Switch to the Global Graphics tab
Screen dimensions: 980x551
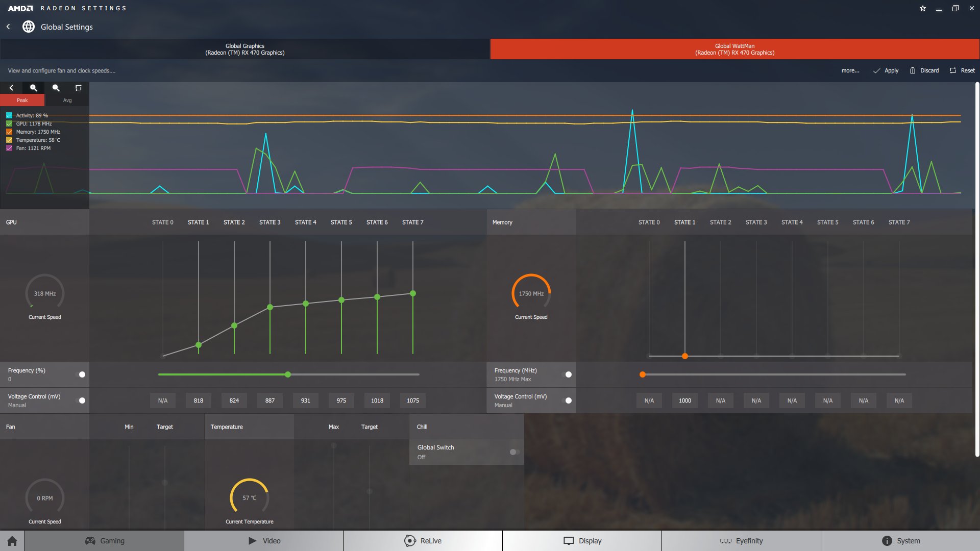[245, 49]
